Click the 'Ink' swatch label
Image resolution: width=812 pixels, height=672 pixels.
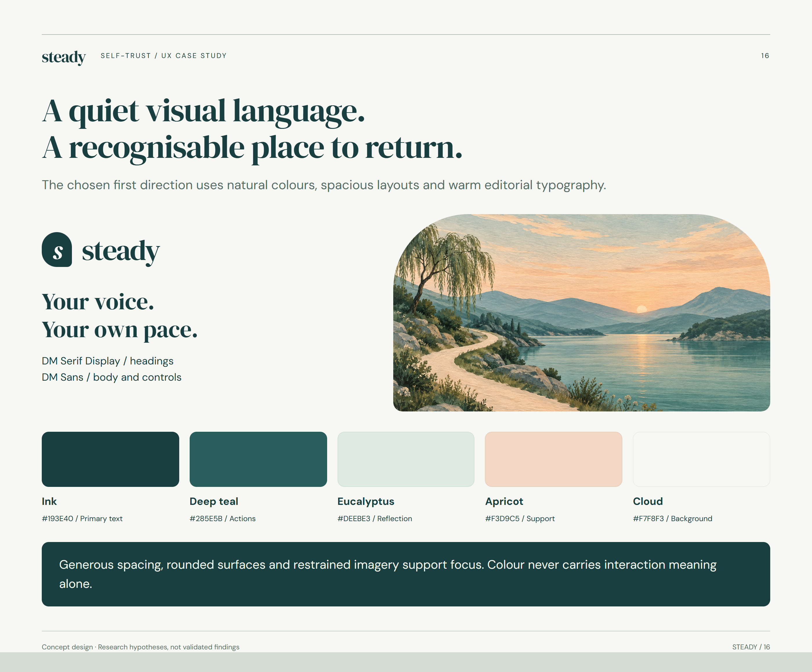(49, 501)
